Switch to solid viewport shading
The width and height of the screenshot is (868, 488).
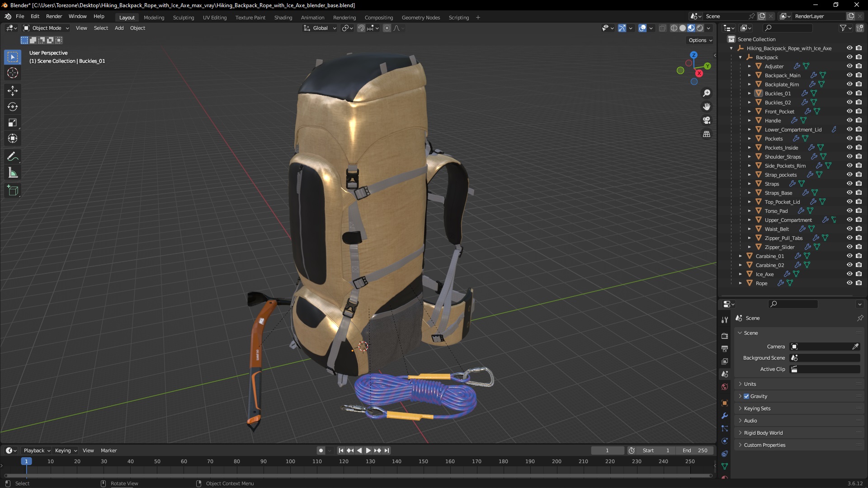(683, 28)
